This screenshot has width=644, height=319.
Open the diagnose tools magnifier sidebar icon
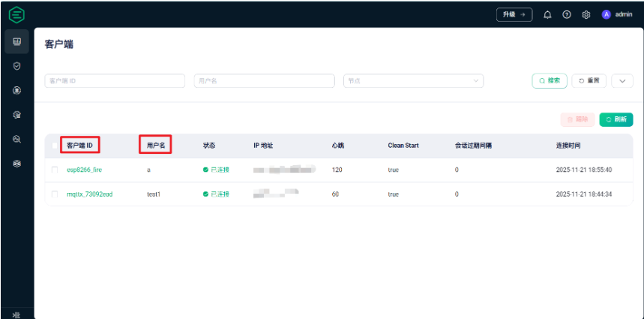[x=16, y=140]
